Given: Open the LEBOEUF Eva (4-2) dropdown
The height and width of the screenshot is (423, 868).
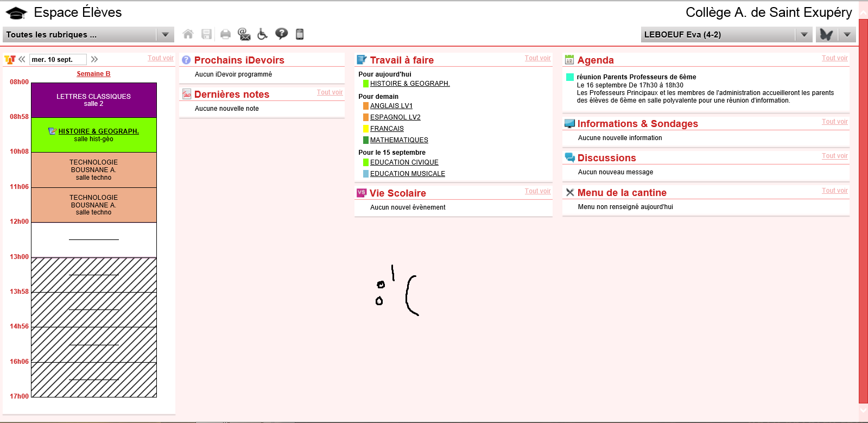Looking at the screenshot, I should (x=804, y=35).
